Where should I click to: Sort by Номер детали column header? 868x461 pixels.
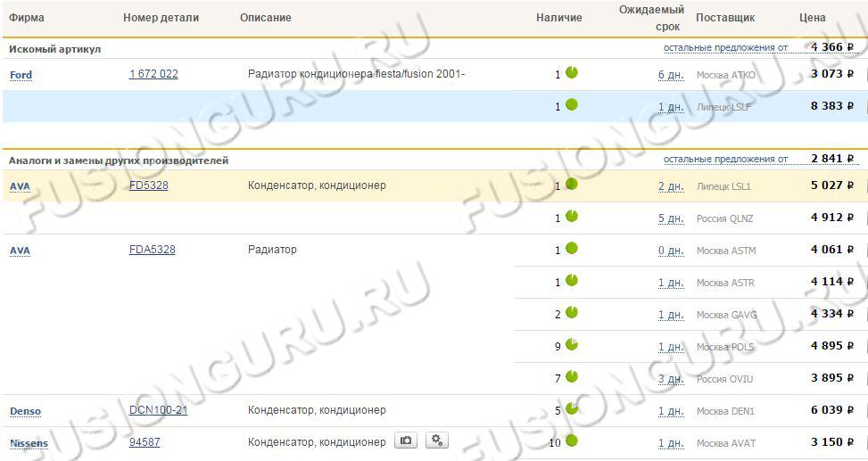click(161, 18)
